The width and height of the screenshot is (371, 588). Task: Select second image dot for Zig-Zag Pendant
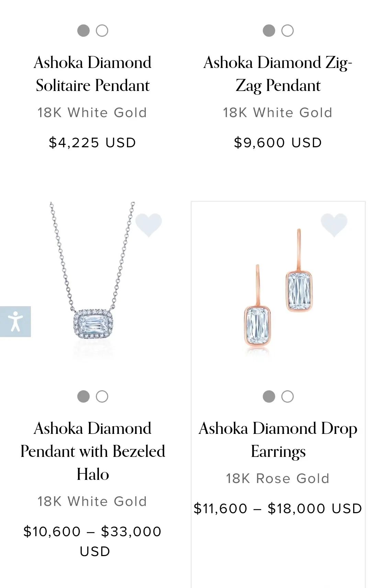point(288,31)
